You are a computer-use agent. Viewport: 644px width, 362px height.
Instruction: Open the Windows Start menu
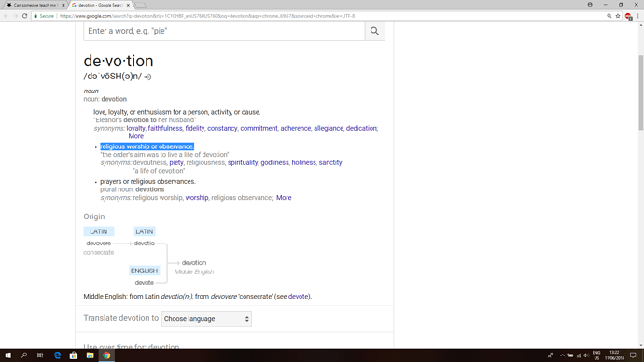(7, 355)
